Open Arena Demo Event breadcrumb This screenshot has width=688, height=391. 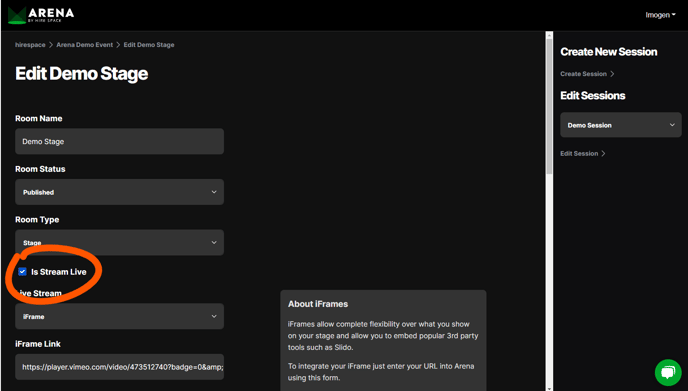(x=84, y=45)
